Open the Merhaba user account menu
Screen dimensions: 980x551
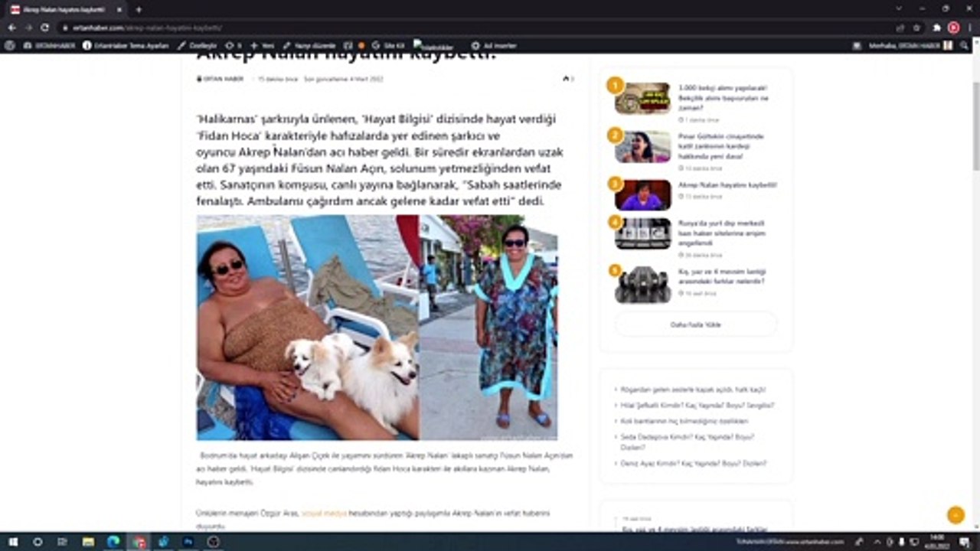pyautogui.click(x=910, y=46)
